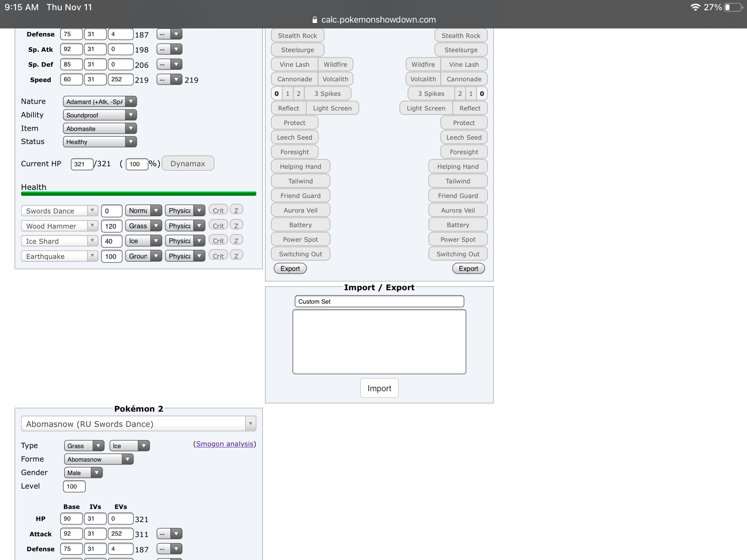Toggle right-side Volcalith
Screen dimensions: 747x560
click(423, 79)
